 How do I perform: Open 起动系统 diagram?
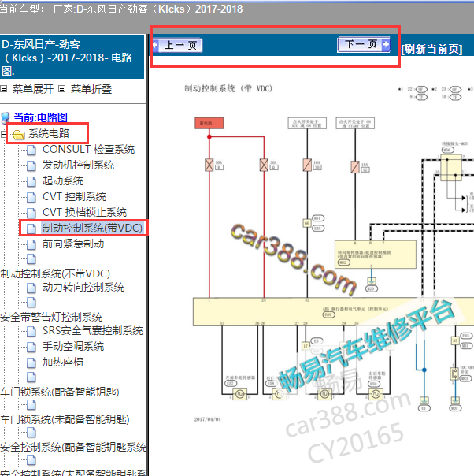click(x=63, y=180)
